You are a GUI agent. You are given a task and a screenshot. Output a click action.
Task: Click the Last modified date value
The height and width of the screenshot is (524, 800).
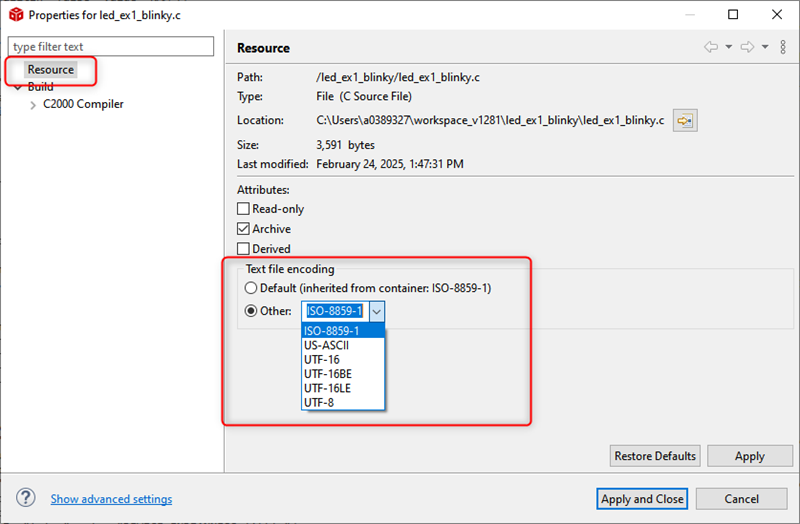[390, 164]
